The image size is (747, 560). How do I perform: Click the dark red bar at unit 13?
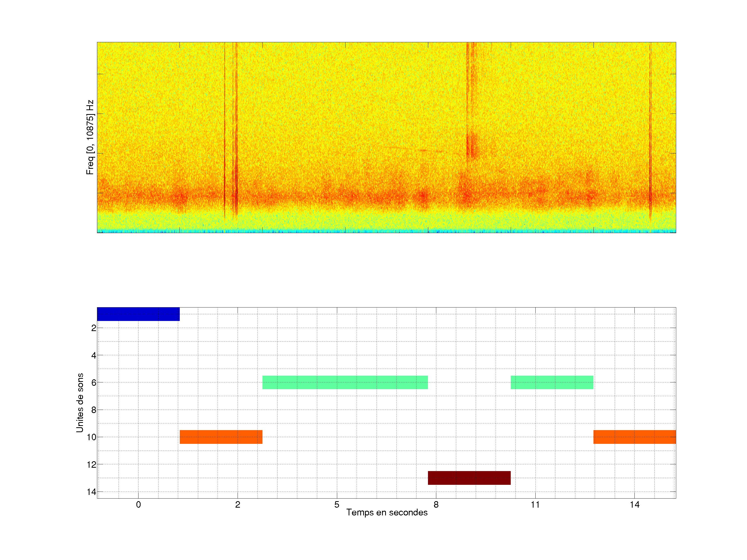(x=469, y=478)
